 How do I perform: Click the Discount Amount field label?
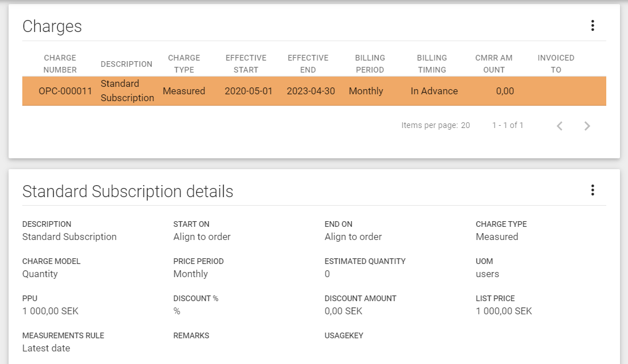(360, 298)
